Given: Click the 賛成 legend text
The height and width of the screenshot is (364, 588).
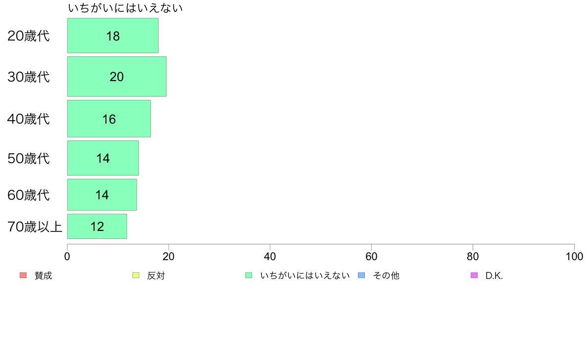Looking at the screenshot, I should [x=43, y=275].
